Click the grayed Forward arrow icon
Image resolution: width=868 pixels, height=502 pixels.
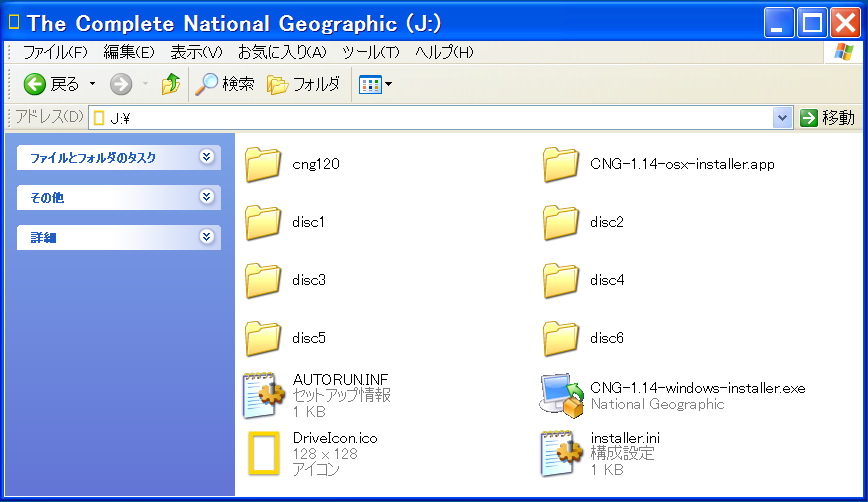pos(121,84)
